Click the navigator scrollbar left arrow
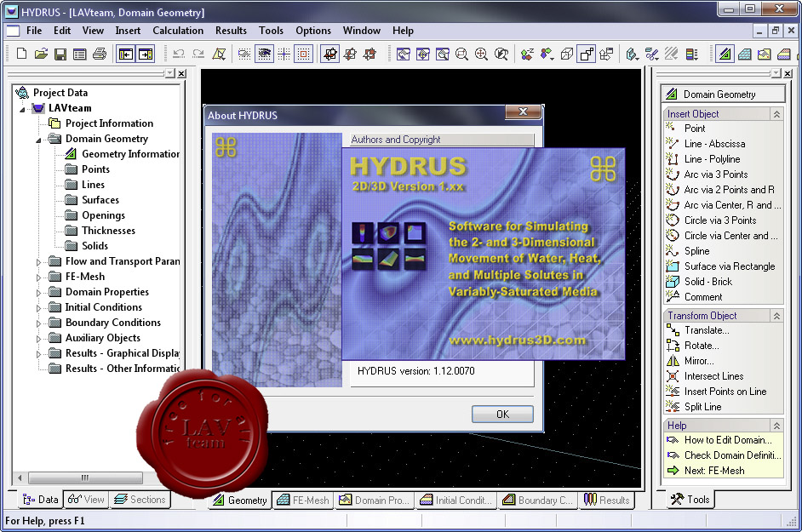 (x=20, y=478)
